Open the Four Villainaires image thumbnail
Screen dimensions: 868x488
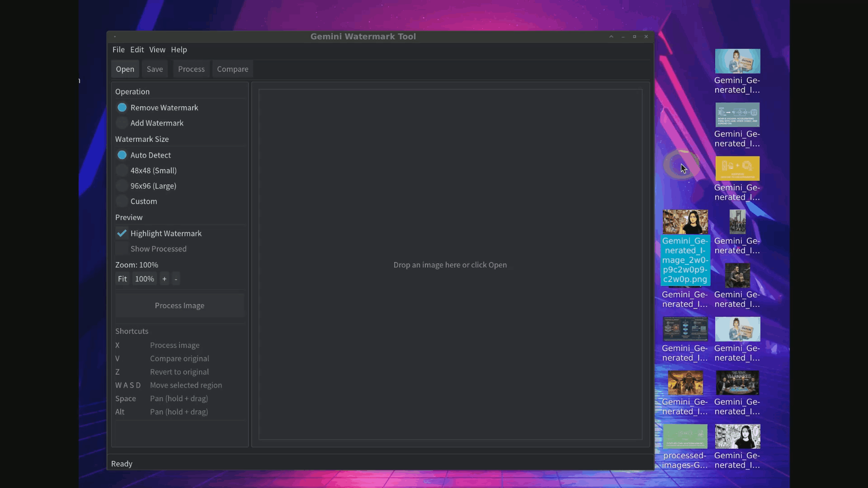[737, 383]
